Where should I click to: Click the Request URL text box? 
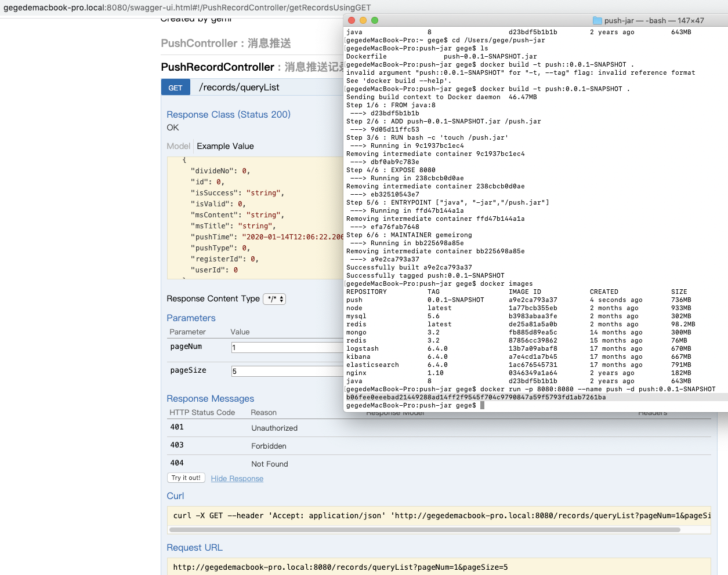click(439, 567)
